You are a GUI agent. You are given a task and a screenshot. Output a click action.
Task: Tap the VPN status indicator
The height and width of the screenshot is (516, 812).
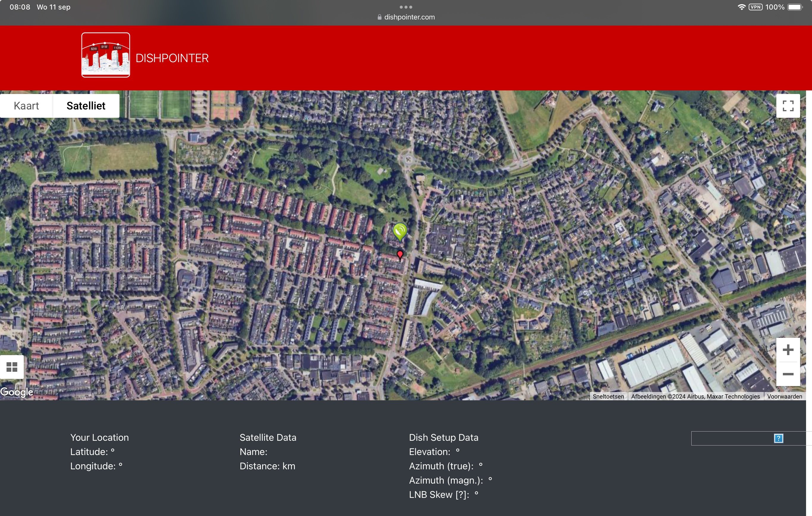pos(755,7)
